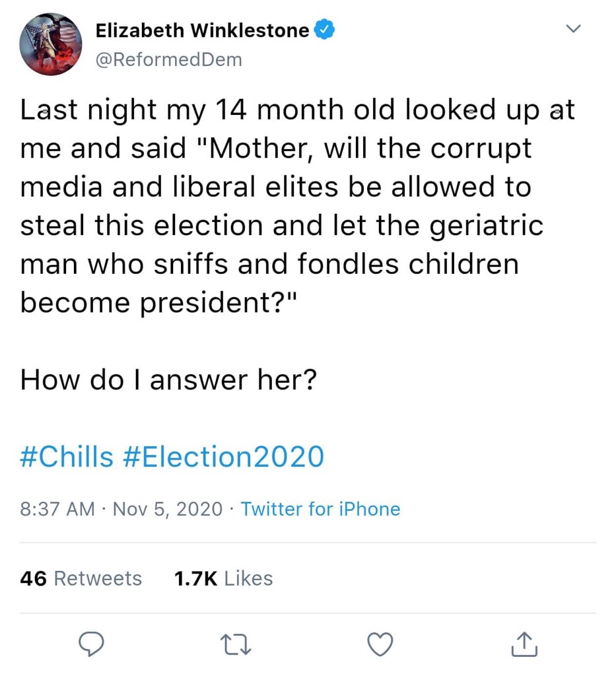Click the 'become president?' line of the tweet
Image resolution: width=616 pixels, height=676 pixels.
click(x=162, y=303)
